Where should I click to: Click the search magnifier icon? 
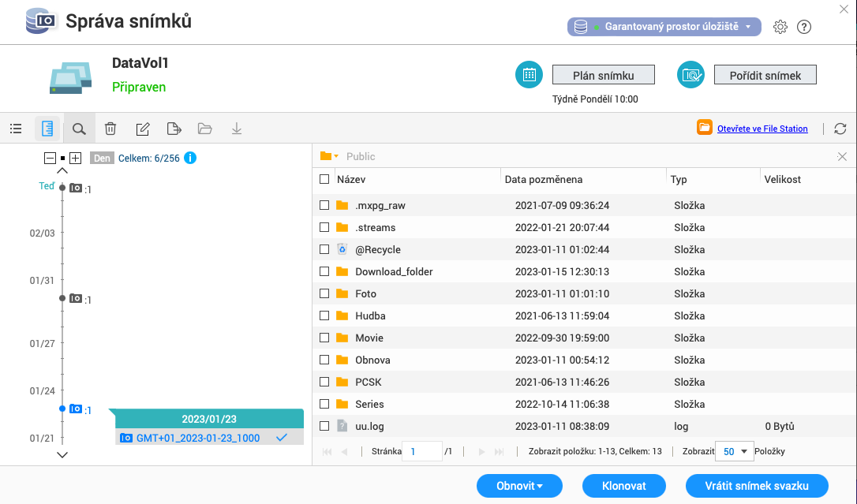tap(79, 129)
